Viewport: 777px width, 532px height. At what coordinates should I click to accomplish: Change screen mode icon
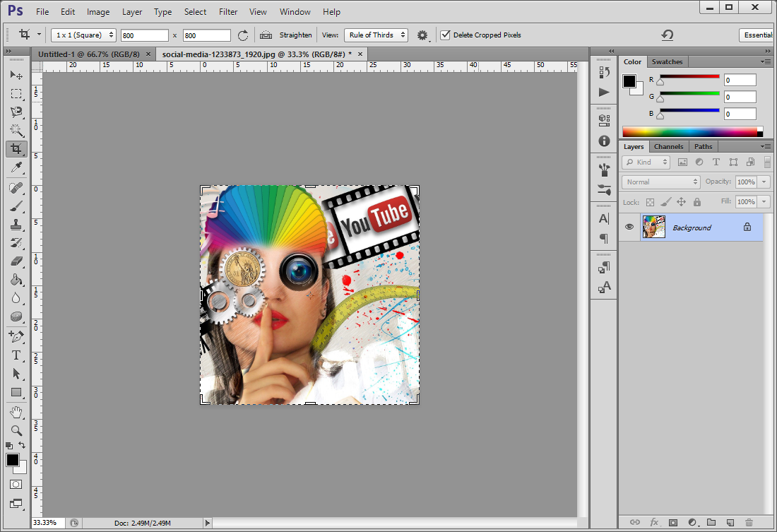coord(16,504)
